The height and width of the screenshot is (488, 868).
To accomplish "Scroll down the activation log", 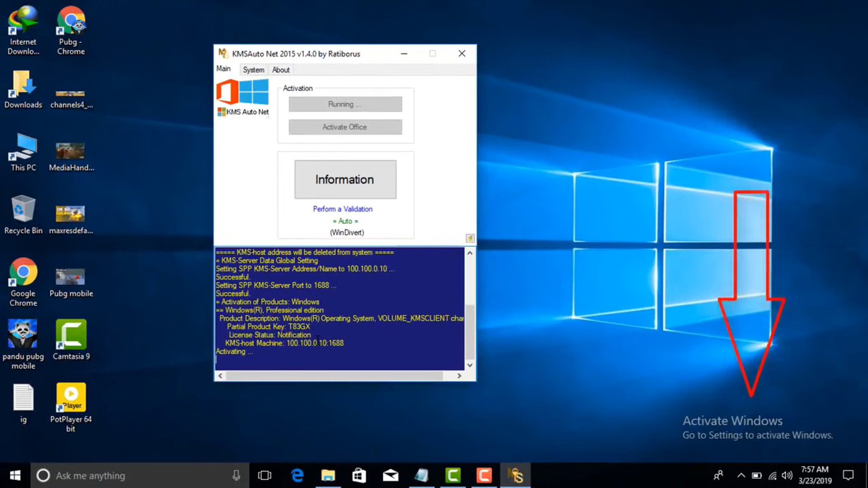I will (470, 365).
